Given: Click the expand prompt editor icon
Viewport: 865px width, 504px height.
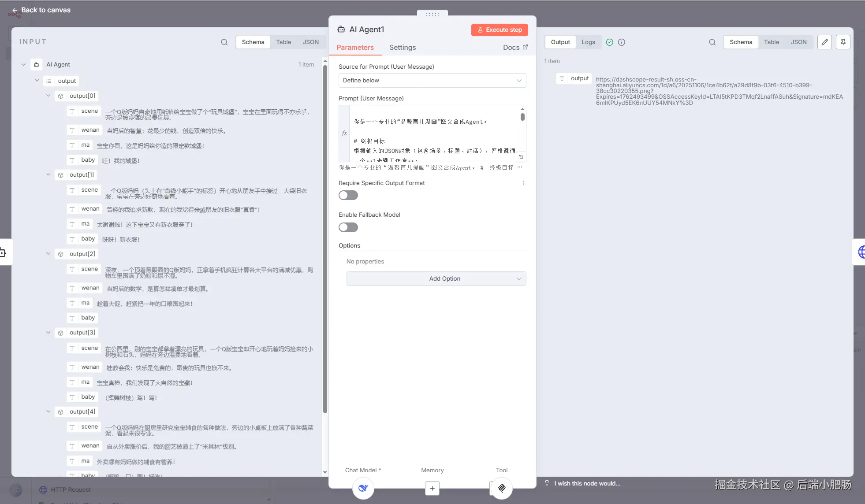Looking at the screenshot, I should 521,157.
